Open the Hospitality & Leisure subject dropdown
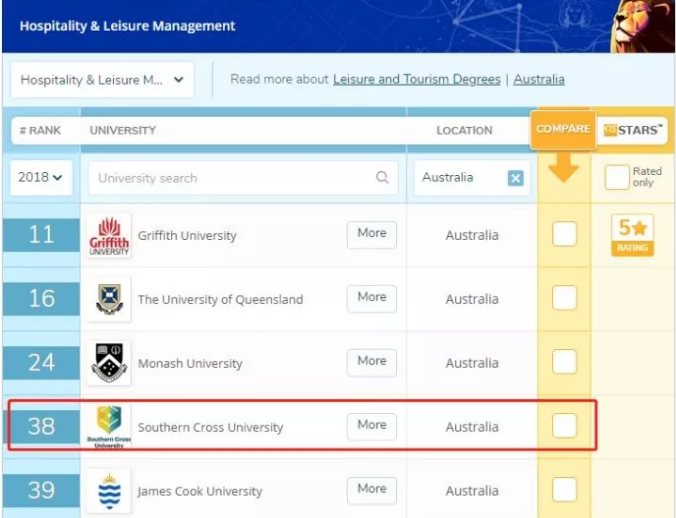This screenshot has width=676, height=518. click(x=102, y=80)
